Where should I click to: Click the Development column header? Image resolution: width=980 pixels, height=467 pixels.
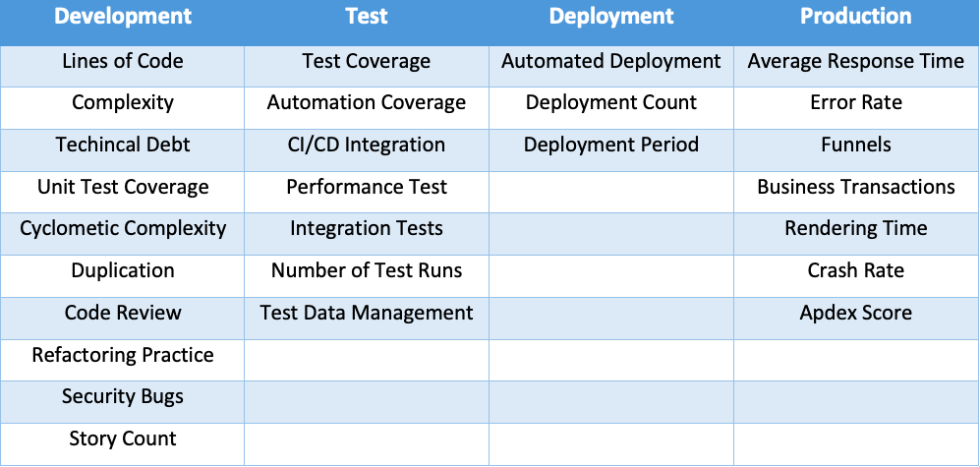tap(123, 17)
